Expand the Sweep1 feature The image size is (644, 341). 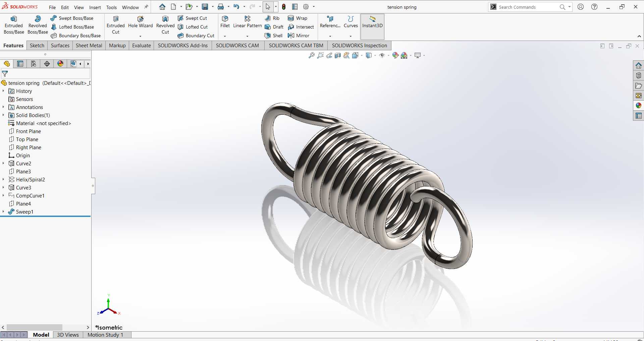3,212
